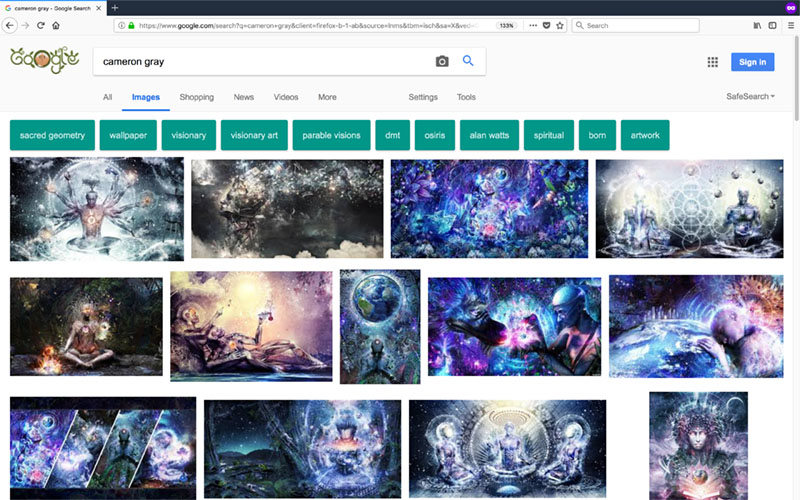Click the page vertical scrollbar
Image resolution: width=800 pixels, height=500 pixels.
click(796, 79)
